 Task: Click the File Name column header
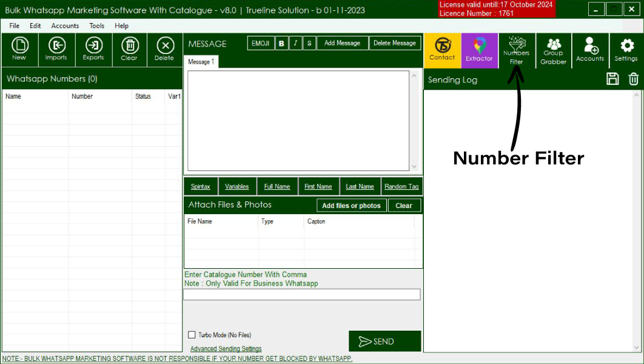coord(221,221)
